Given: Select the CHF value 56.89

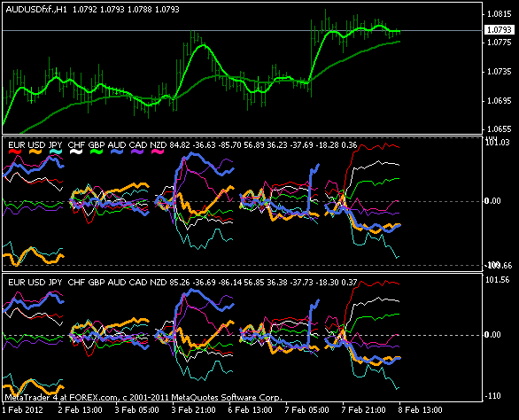Looking at the screenshot, I should coord(254,145).
